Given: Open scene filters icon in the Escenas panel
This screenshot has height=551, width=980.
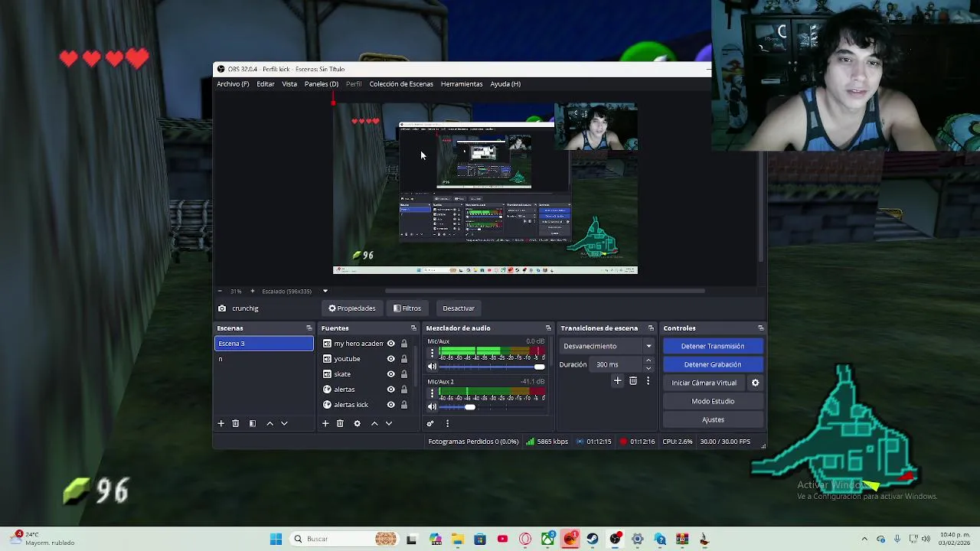Looking at the screenshot, I should (252, 423).
